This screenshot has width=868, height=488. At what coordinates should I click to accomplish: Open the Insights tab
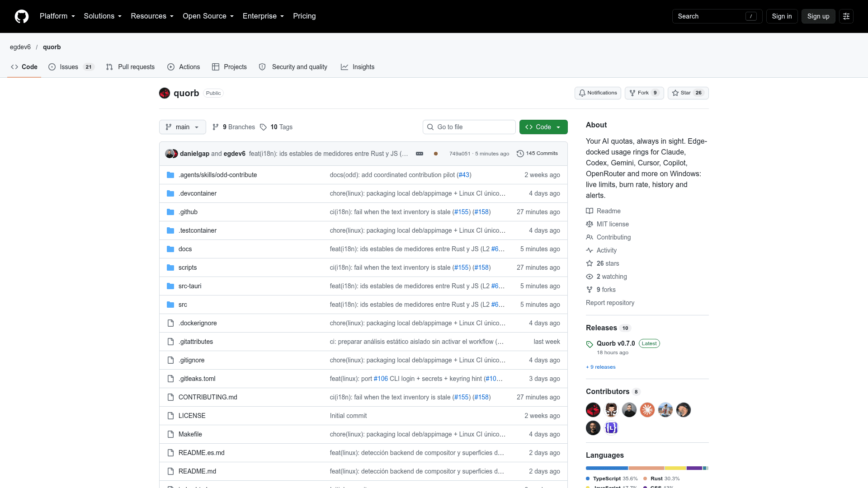[358, 67]
